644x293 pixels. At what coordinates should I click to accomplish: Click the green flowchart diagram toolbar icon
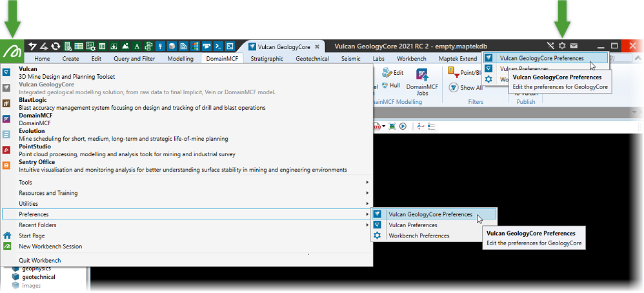148,46
